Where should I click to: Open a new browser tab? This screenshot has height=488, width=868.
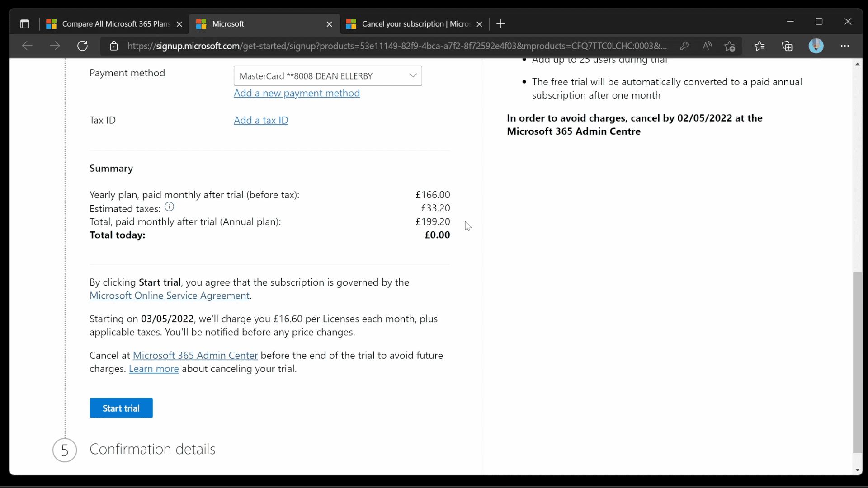[501, 24]
